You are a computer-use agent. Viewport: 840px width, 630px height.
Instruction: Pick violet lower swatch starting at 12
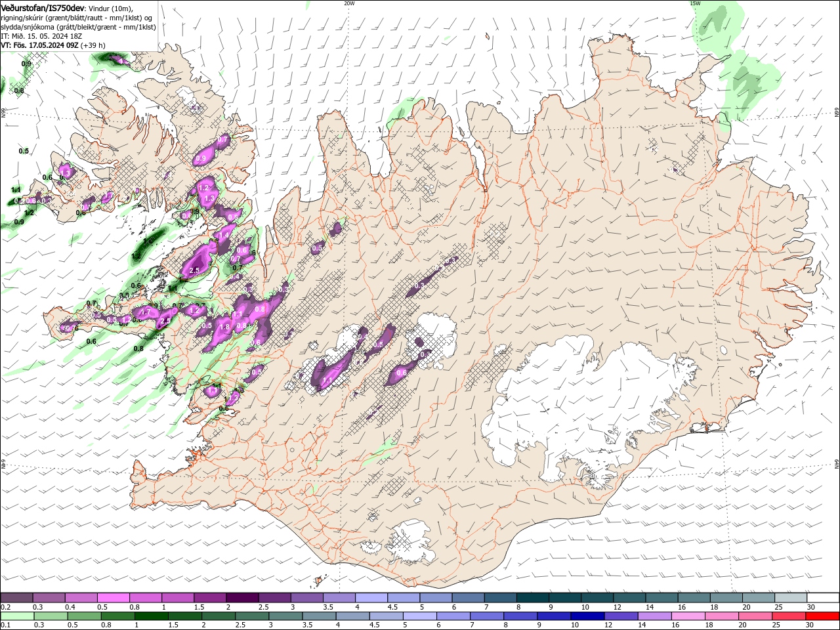pos(621,616)
